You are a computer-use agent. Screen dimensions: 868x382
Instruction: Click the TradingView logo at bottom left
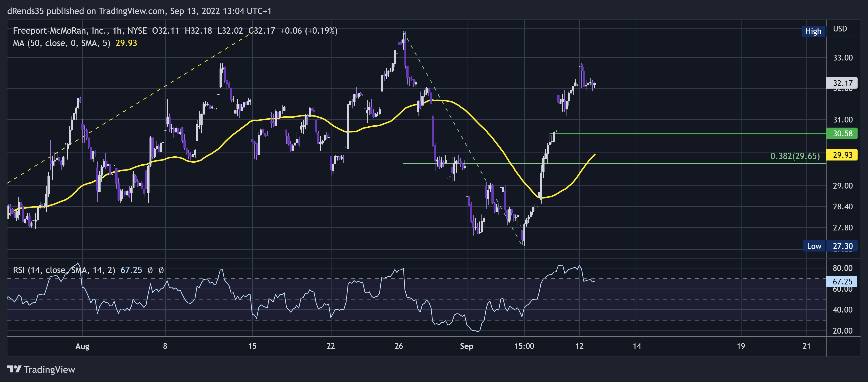pos(41,369)
